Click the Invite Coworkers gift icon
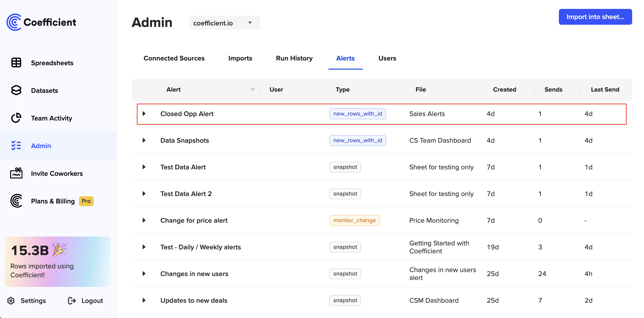The height and width of the screenshot is (318, 644). [x=16, y=173]
